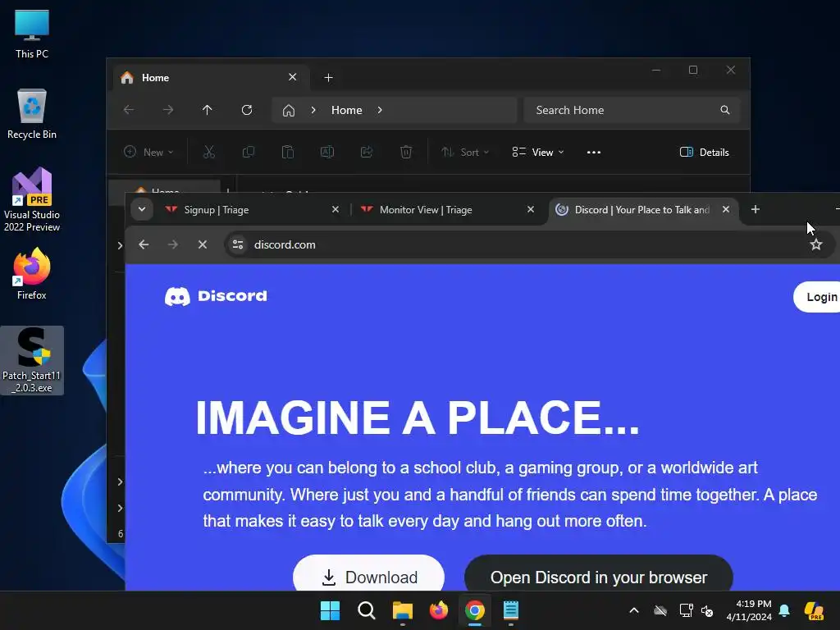Select the Firefox desktop shortcut
Image resolution: width=840 pixels, height=630 pixels.
pyautogui.click(x=32, y=274)
